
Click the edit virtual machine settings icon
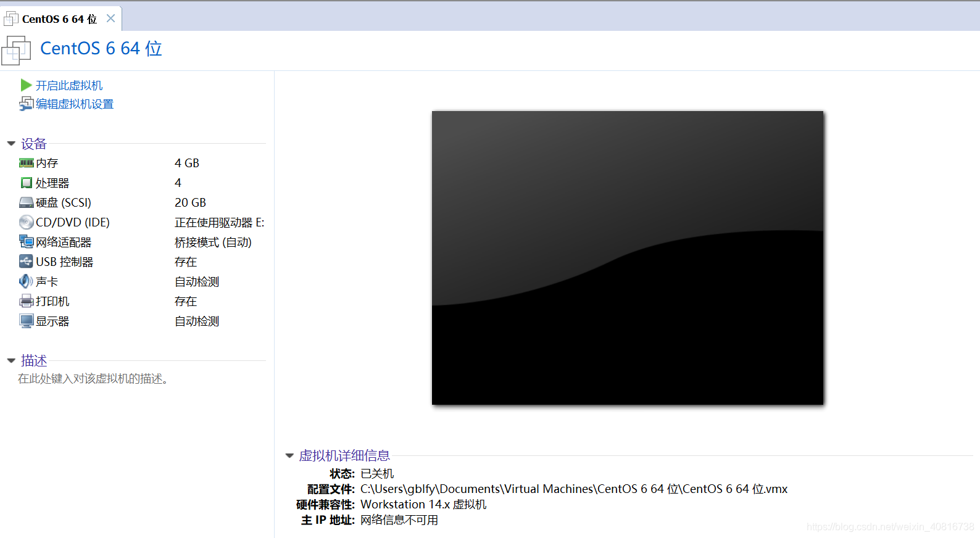(x=26, y=104)
